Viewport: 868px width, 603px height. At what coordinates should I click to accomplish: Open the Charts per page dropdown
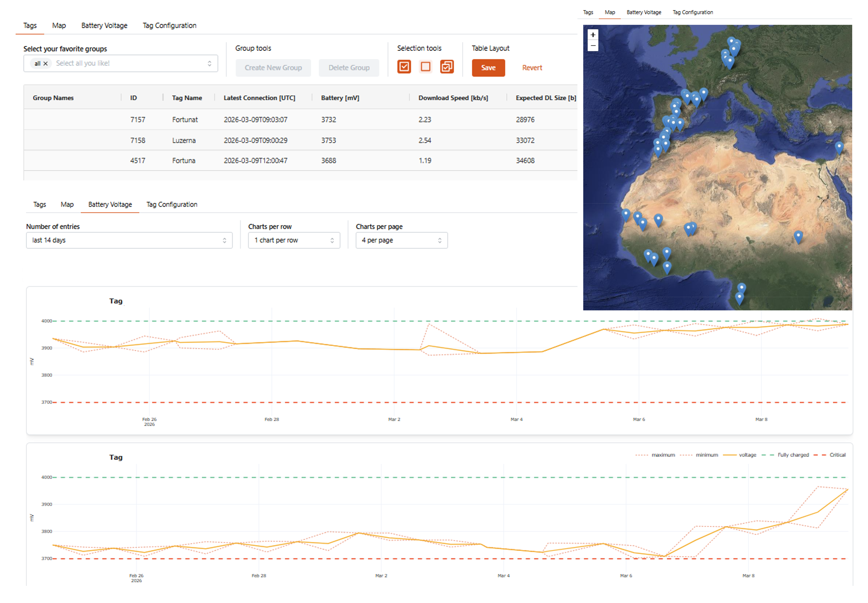point(401,240)
